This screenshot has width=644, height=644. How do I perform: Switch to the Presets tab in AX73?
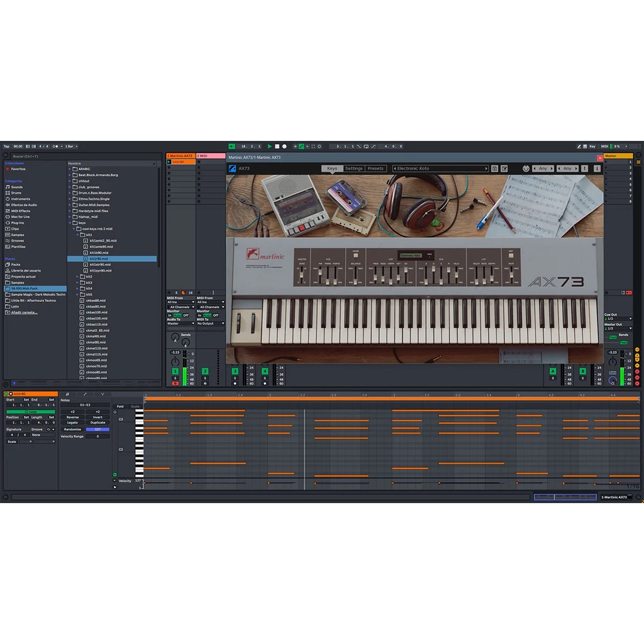click(x=375, y=169)
